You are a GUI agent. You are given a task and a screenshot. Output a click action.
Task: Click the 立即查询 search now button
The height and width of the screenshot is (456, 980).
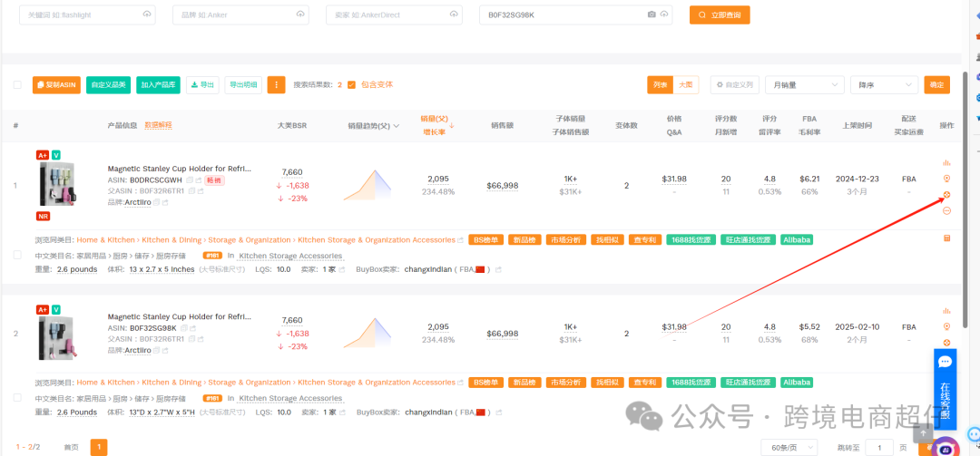[x=720, y=15]
